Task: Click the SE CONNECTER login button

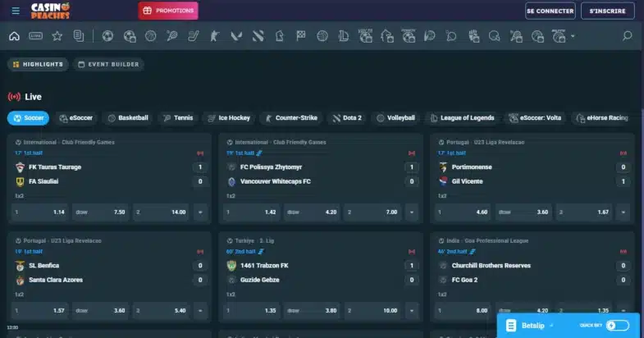Action: click(550, 11)
